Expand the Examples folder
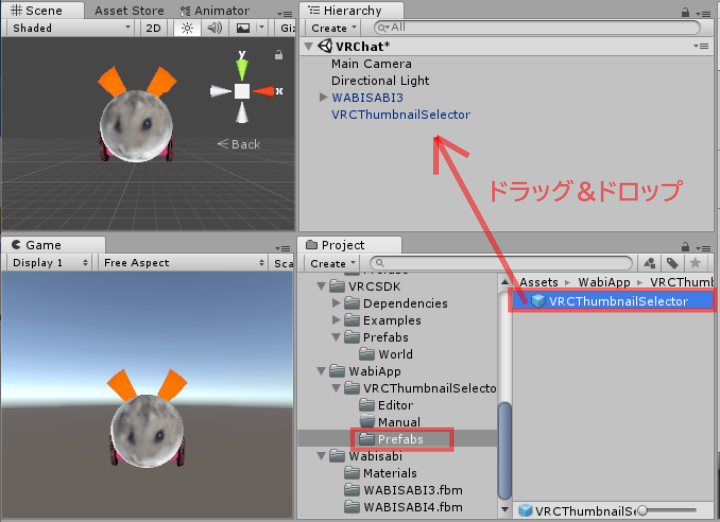The image size is (720, 522). (x=336, y=320)
